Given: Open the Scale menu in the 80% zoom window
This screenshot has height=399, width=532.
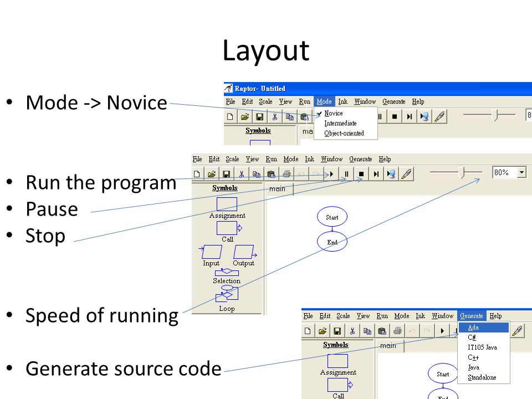Looking at the screenshot, I should 232,159.
